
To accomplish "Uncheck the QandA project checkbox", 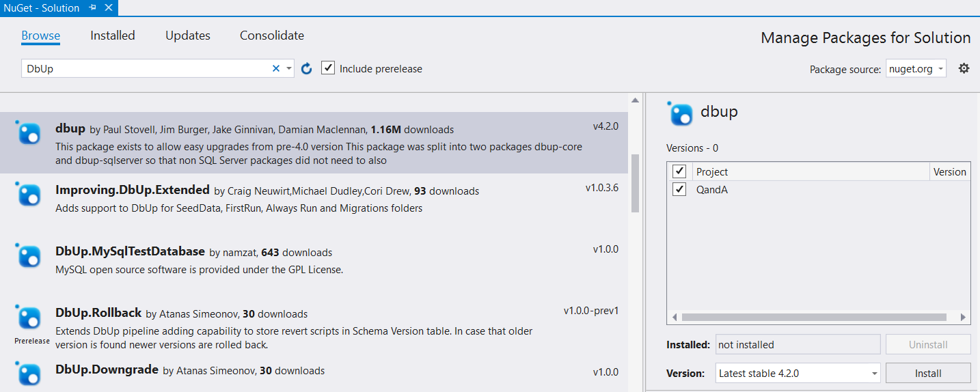I will point(679,190).
